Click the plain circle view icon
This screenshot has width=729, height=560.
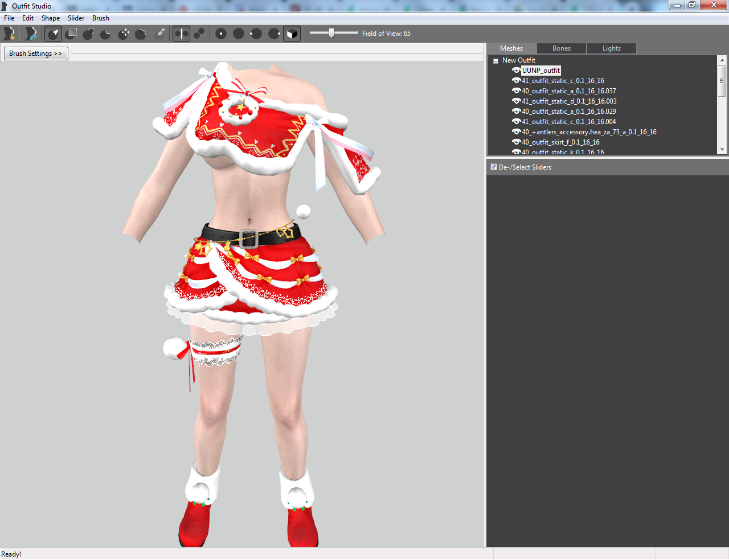click(x=239, y=34)
